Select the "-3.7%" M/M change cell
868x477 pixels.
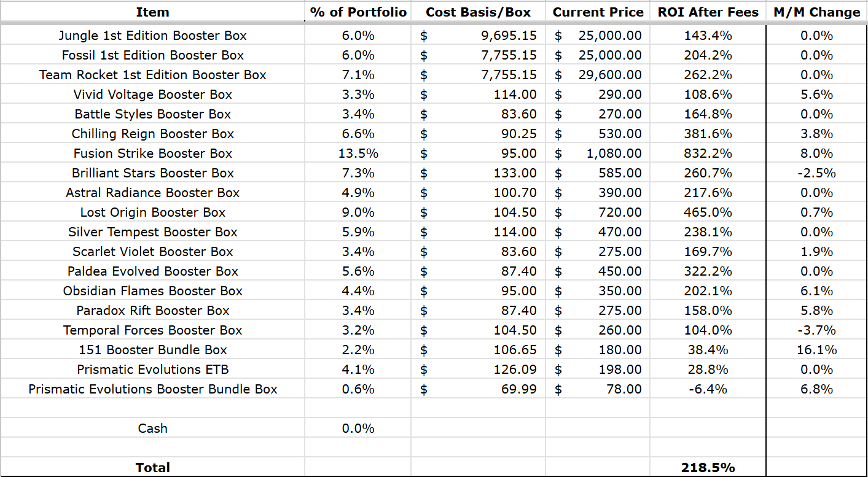pos(817,330)
